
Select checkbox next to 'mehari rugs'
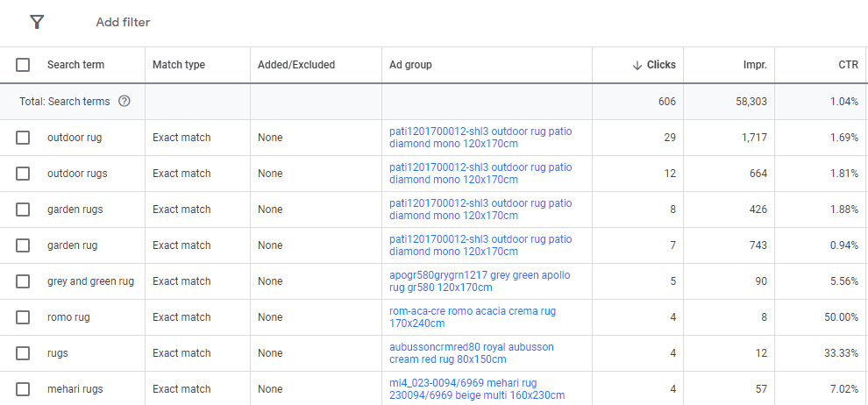pyautogui.click(x=23, y=389)
